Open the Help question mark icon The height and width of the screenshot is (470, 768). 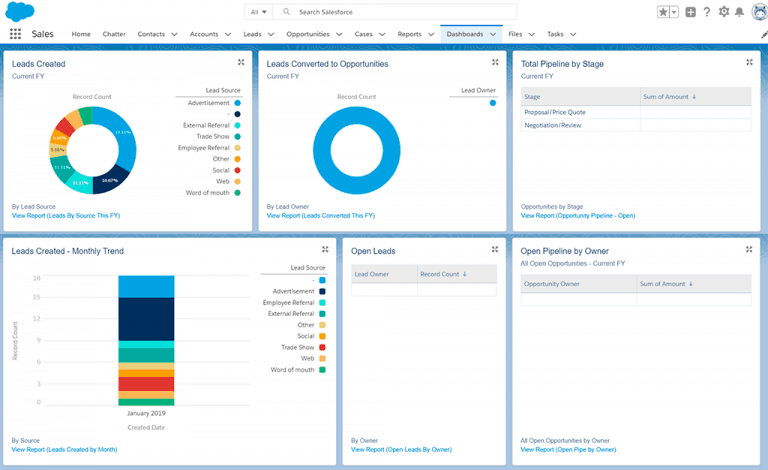coord(707,12)
